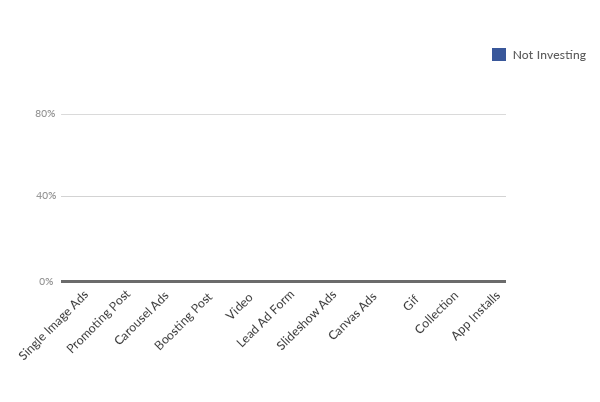Select the Lead Ad Form label
600x402 pixels.
pyautogui.click(x=265, y=319)
